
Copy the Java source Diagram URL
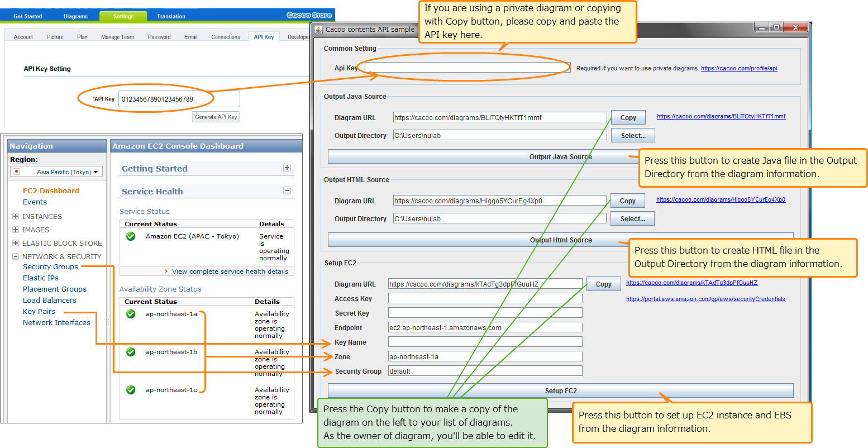click(628, 117)
